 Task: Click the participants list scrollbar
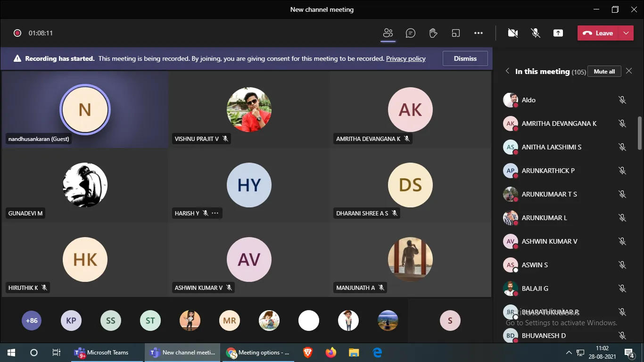click(640, 133)
